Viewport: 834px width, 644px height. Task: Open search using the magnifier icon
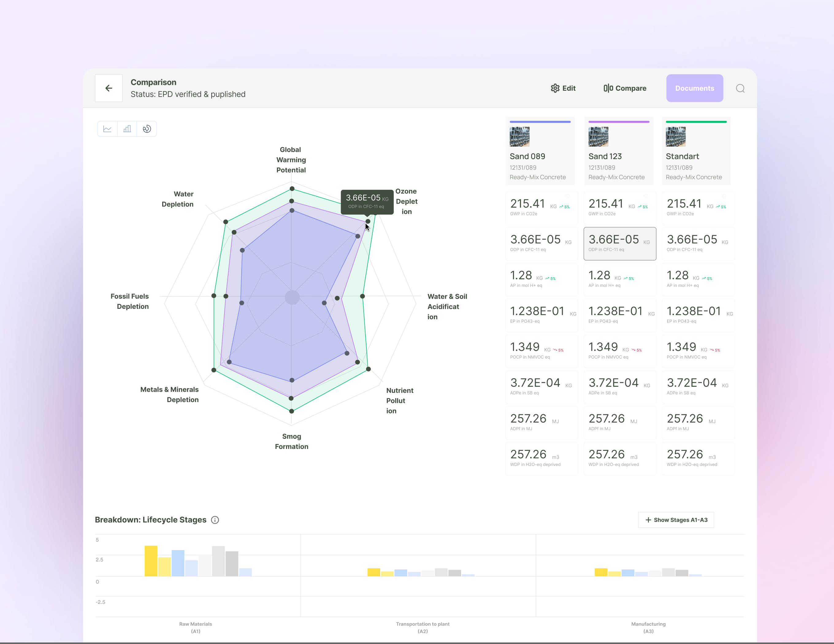pyautogui.click(x=740, y=88)
